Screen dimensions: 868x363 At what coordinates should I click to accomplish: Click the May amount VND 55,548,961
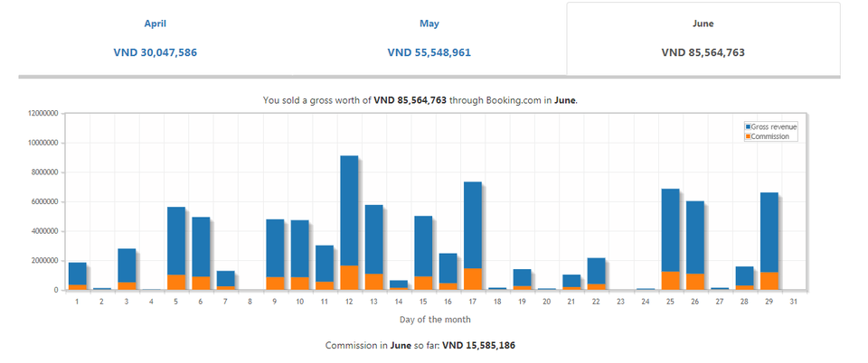click(429, 52)
